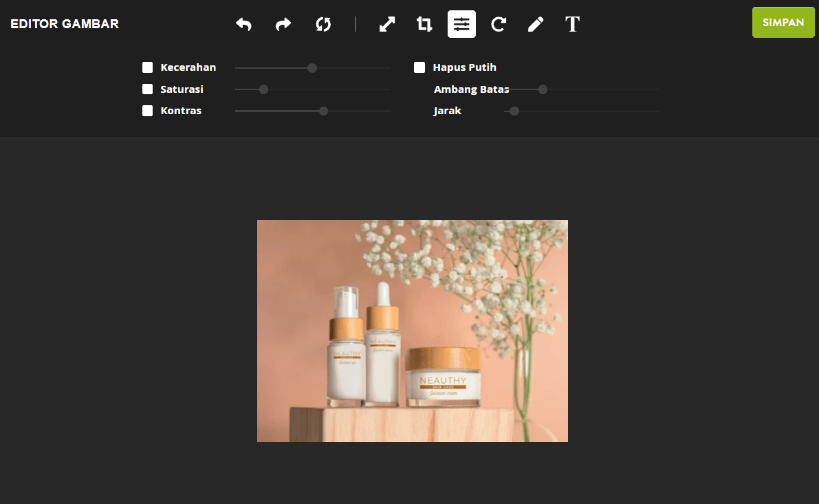Click the Ambang Batas slider handle
Screen dimensions: 819x504
coord(543,89)
